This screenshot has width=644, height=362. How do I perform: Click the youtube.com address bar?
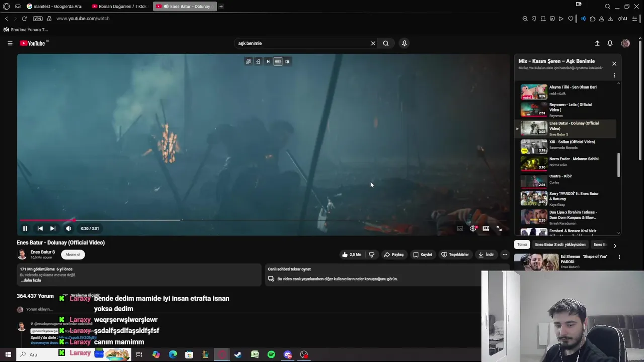83,19
